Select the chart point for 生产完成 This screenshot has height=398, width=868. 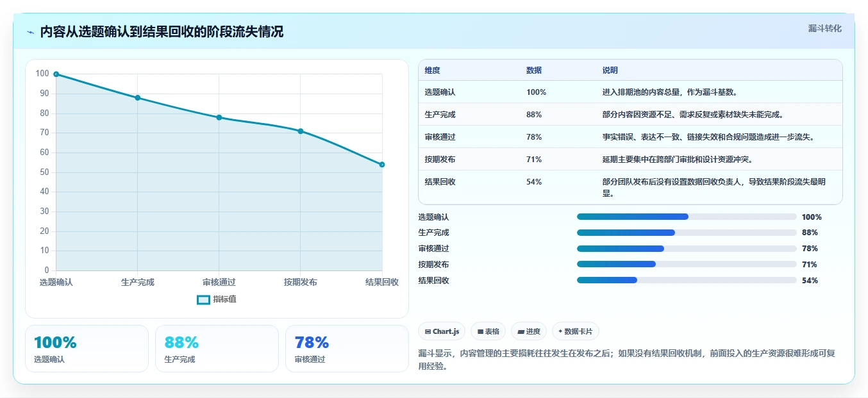tap(138, 97)
